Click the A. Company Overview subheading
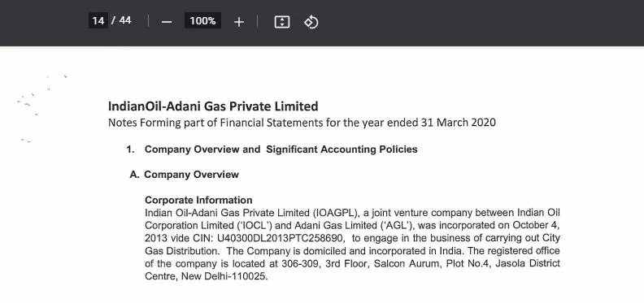644x303 pixels. click(184, 175)
